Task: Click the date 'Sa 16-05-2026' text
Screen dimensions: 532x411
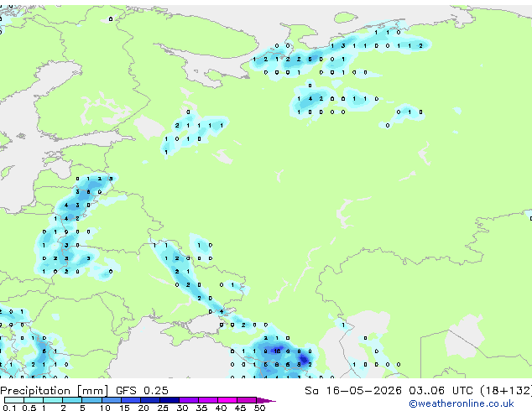Action: click(x=353, y=391)
